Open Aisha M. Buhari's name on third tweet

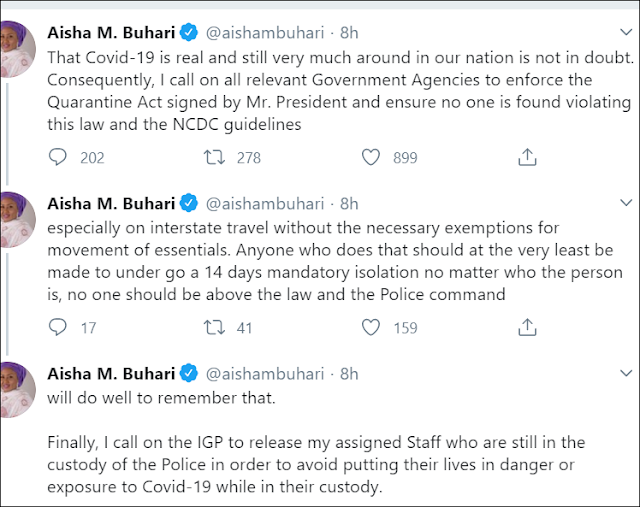pos(110,374)
